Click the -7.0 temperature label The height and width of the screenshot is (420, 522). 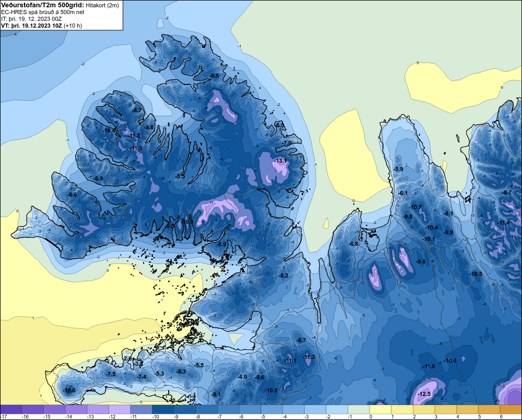(287, 143)
